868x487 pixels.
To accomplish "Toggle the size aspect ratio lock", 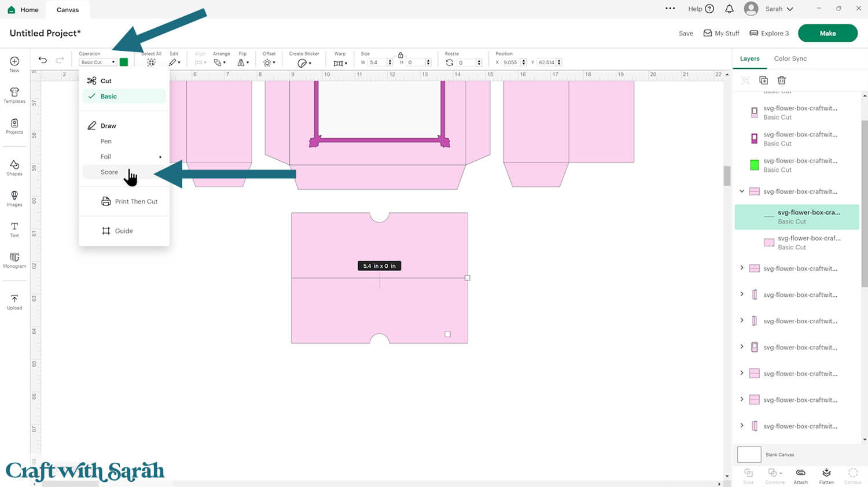I will 400,55.
